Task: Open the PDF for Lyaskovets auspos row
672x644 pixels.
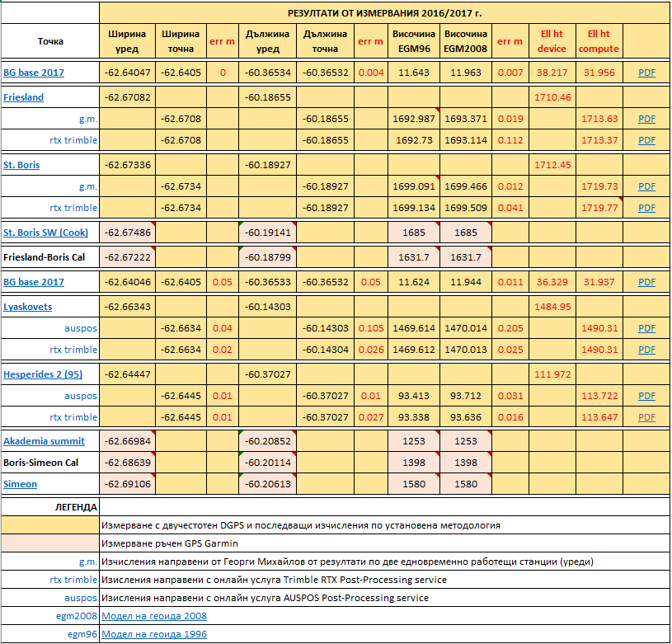Action: (647, 328)
